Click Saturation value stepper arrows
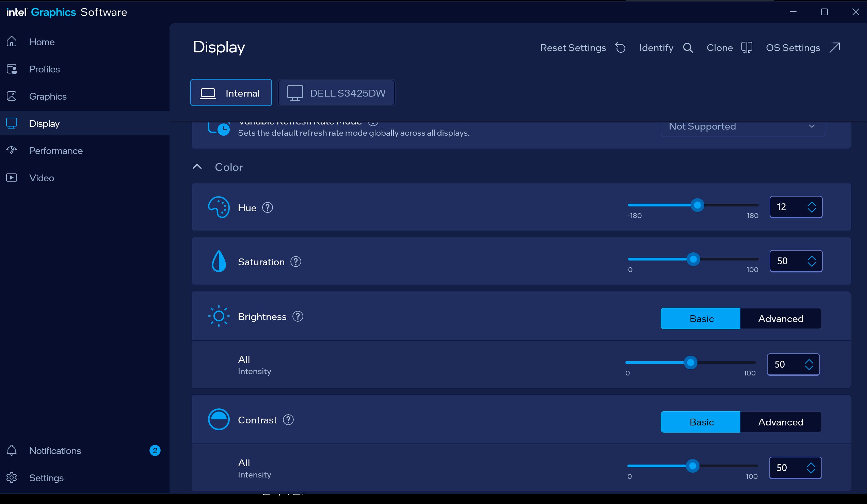The image size is (867, 504). tap(812, 261)
